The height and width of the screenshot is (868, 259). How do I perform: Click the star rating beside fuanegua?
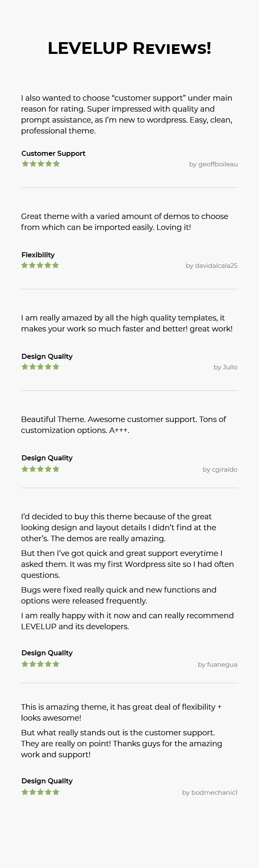40,664
